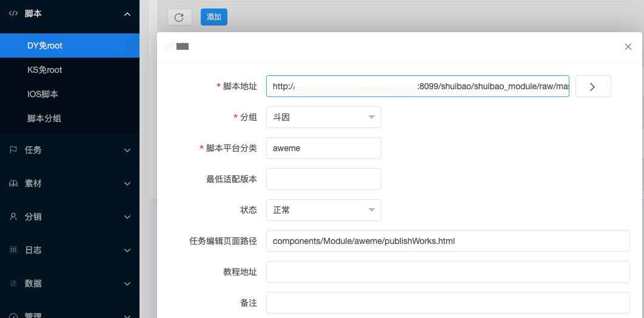Select KS免root in the sidebar
Viewport: 644px width, 318px height.
point(70,70)
